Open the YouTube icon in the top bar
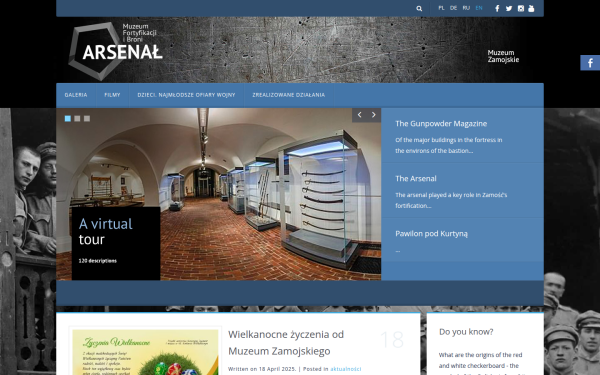600x375 pixels. (531, 8)
